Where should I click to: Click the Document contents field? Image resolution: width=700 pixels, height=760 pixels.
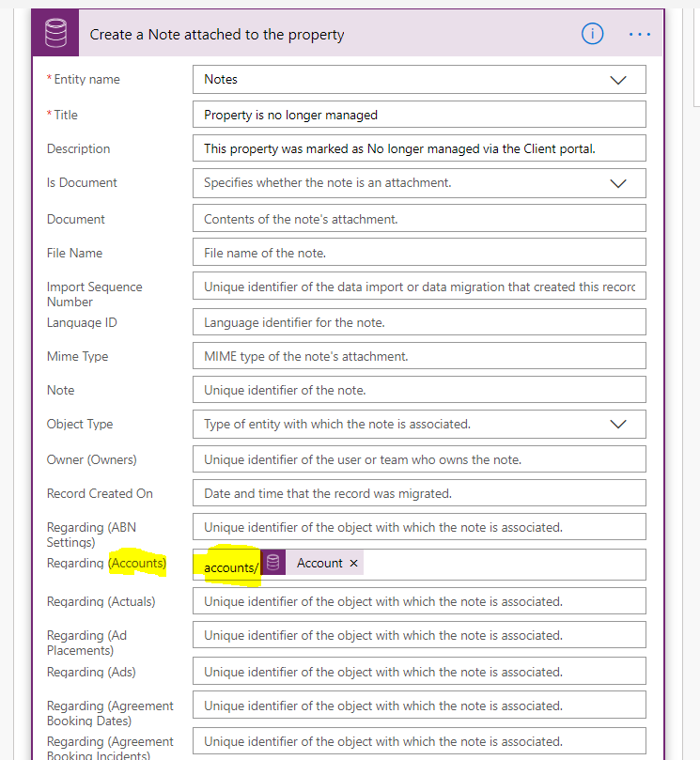pyautogui.click(x=419, y=219)
